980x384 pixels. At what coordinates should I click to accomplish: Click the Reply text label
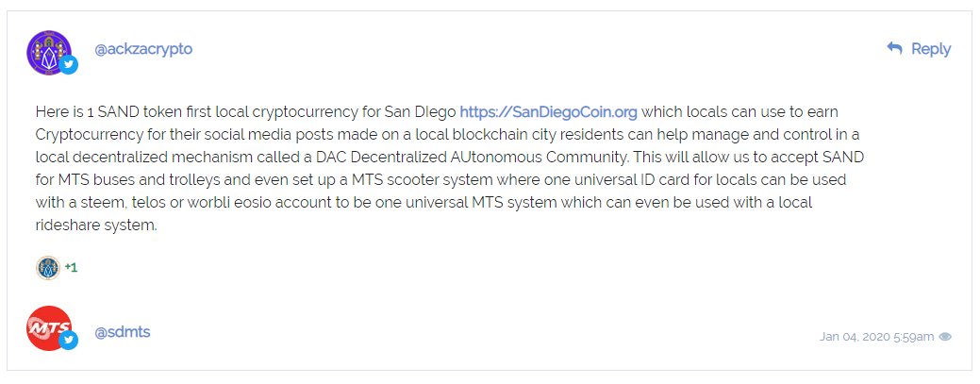931,49
